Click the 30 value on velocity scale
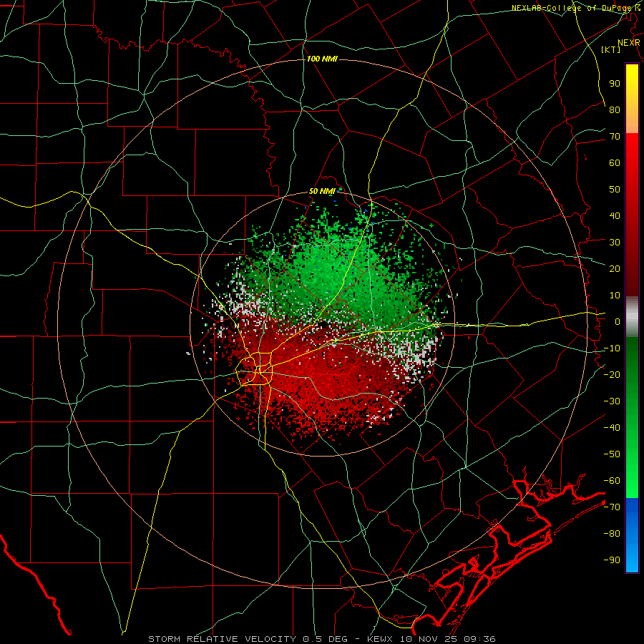The image size is (644, 644). (x=615, y=243)
